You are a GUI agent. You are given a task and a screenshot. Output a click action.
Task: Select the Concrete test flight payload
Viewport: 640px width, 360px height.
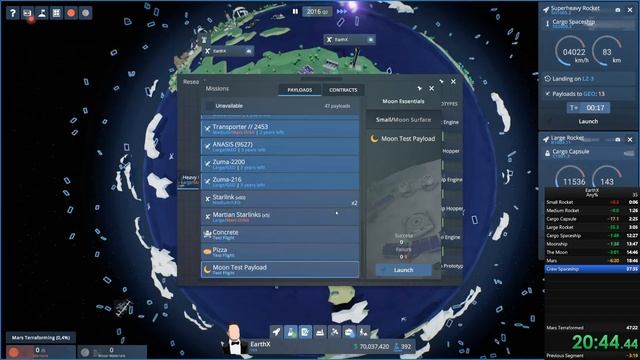pos(280,234)
